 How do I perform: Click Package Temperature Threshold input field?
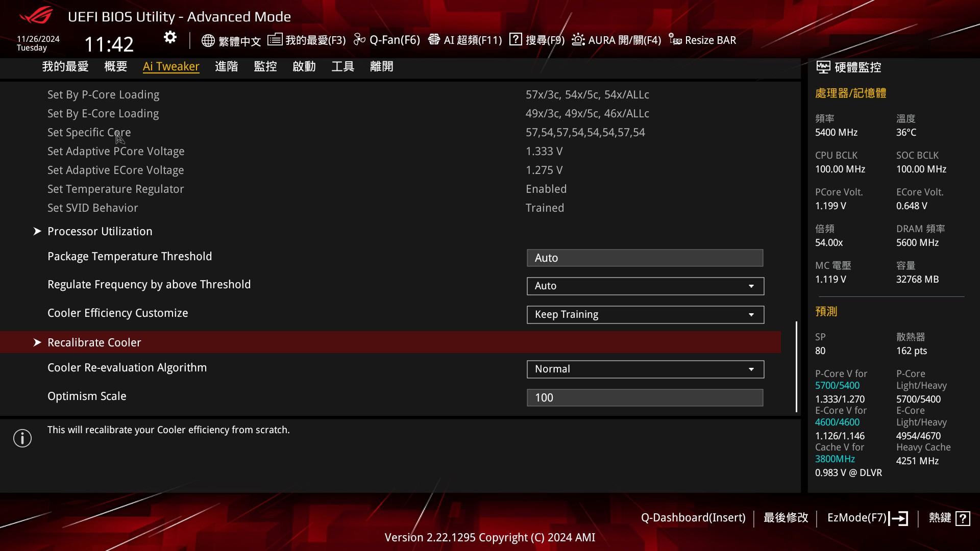click(x=645, y=258)
